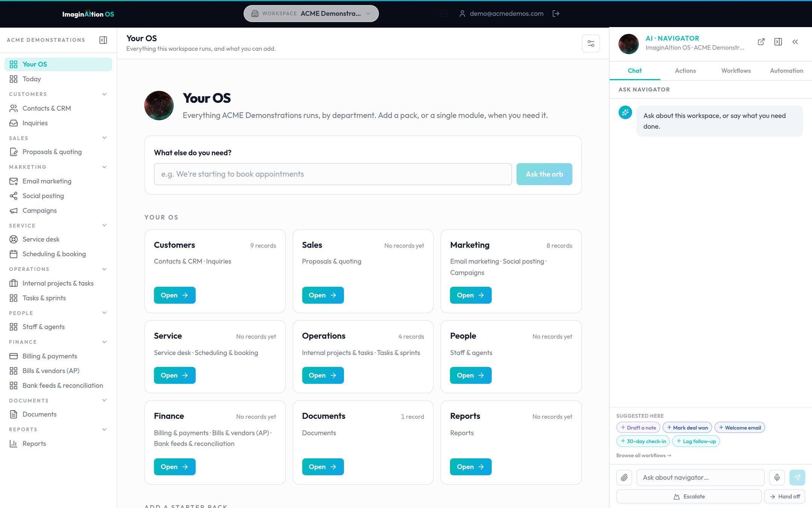Click the send message paper plane icon

click(x=797, y=478)
